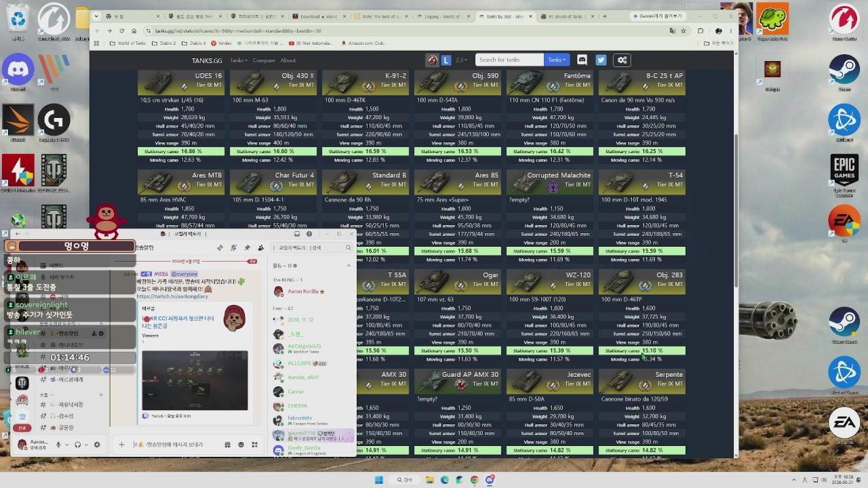Viewport: 868px width, 488px height.
Task: Click TANKS.GG home logo link
Action: point(206,60)
